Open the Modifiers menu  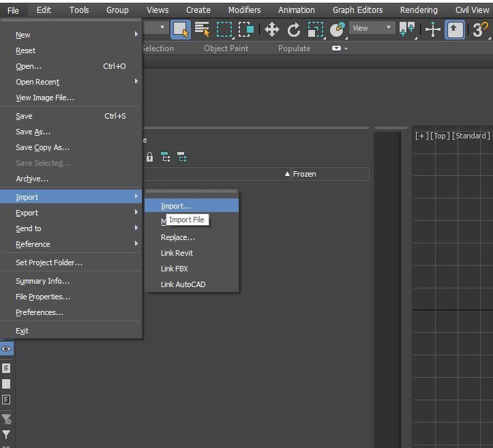pyautogui.click(x=244, y=10)
